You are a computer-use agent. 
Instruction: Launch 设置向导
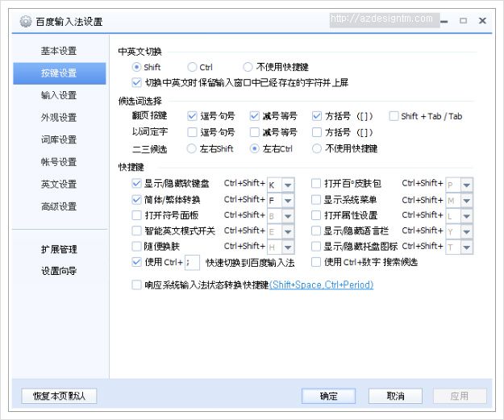pos(59,271)
